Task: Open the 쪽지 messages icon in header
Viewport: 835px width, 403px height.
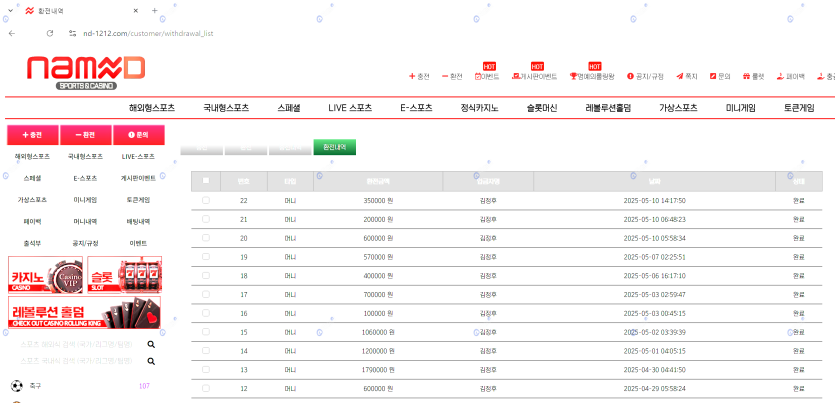Action: click(686, 76)
